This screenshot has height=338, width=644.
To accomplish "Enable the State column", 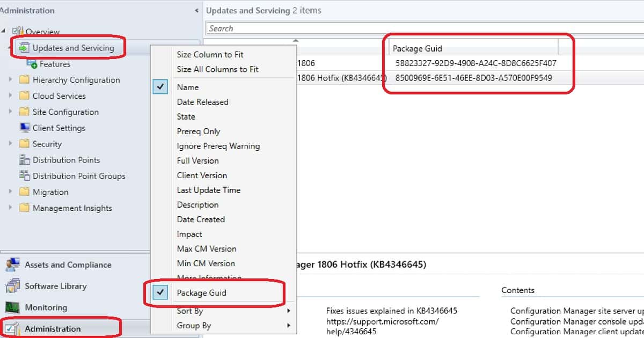I will [x=186, y=116].
